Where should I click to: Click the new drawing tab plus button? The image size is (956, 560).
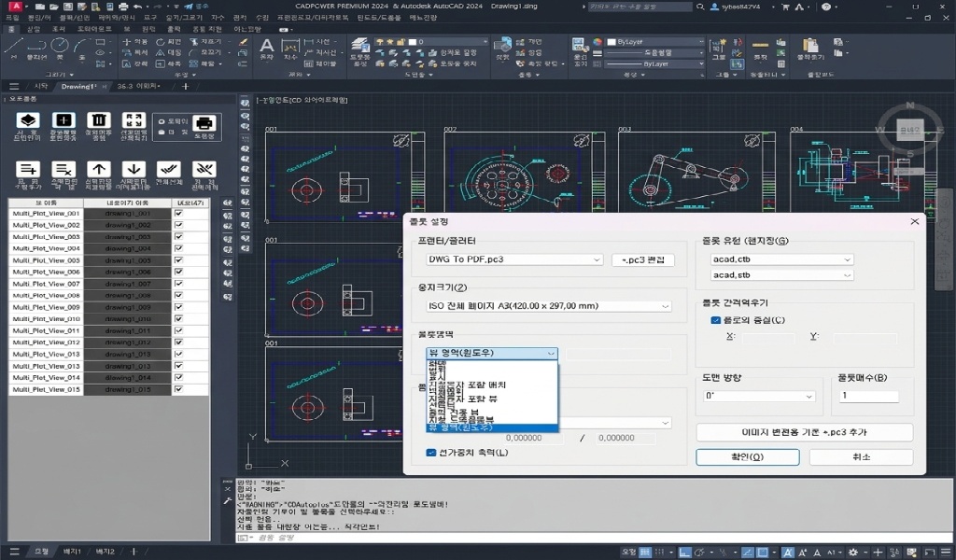pos(186,87)
